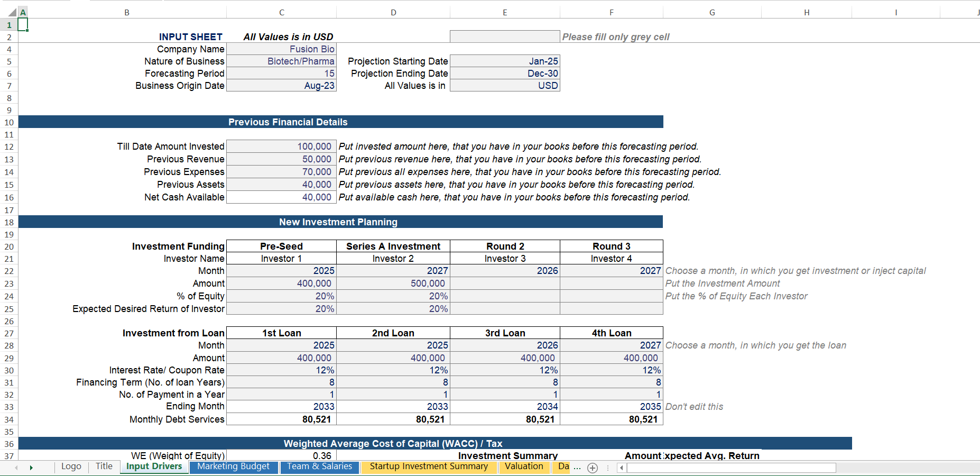Select row 18 header

[x=9, y=222]
